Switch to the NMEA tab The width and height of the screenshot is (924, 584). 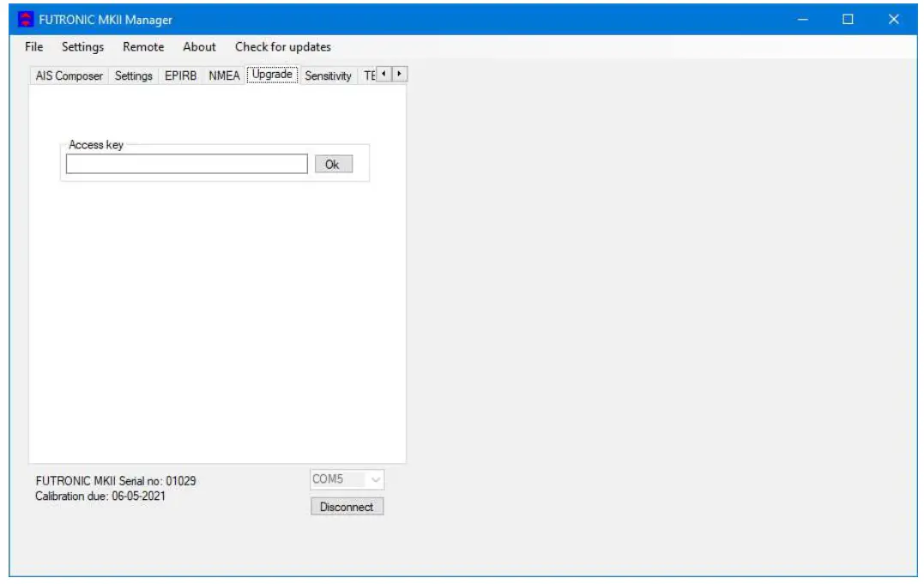click(224, 76)
